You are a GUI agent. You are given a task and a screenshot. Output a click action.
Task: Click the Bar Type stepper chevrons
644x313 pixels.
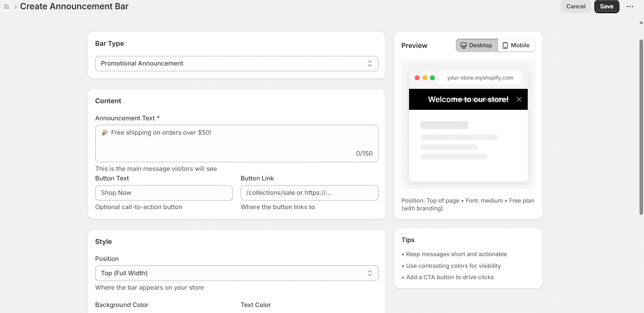coord(370,63)
